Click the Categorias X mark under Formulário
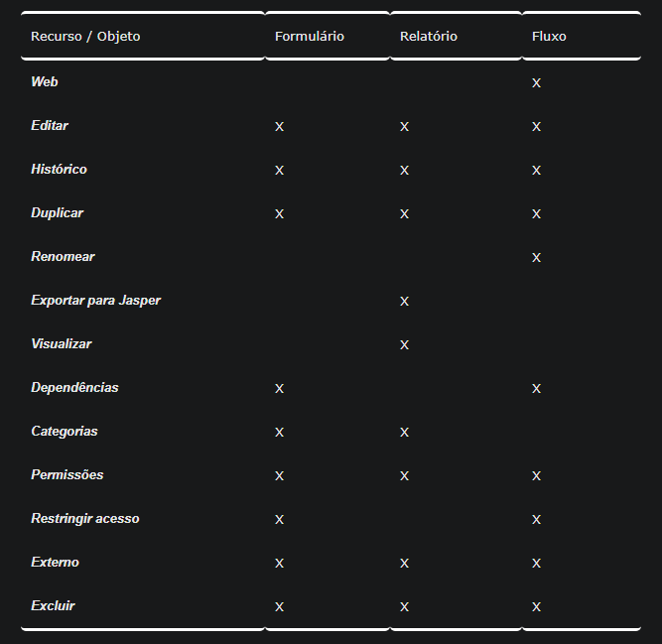 (279, 433)
